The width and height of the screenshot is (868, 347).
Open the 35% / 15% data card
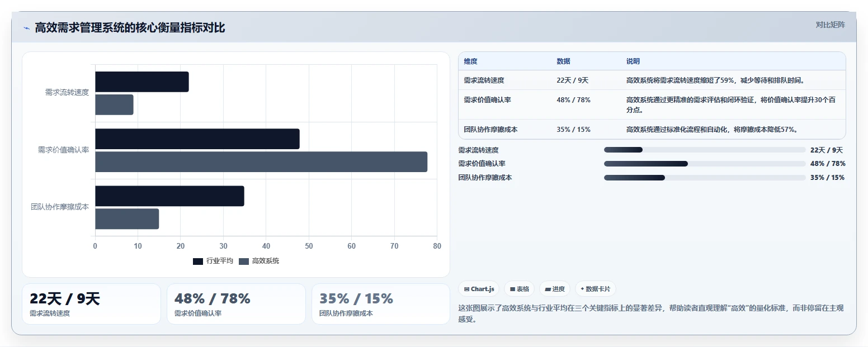click(381, 304)
